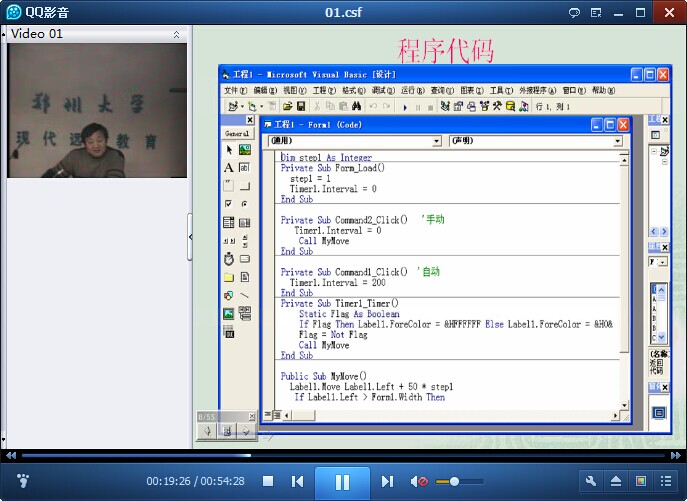This screenshot has height=501, width=687.
Task: Open the Add Form dropdown arrow
Action: (x=262, y=107)
